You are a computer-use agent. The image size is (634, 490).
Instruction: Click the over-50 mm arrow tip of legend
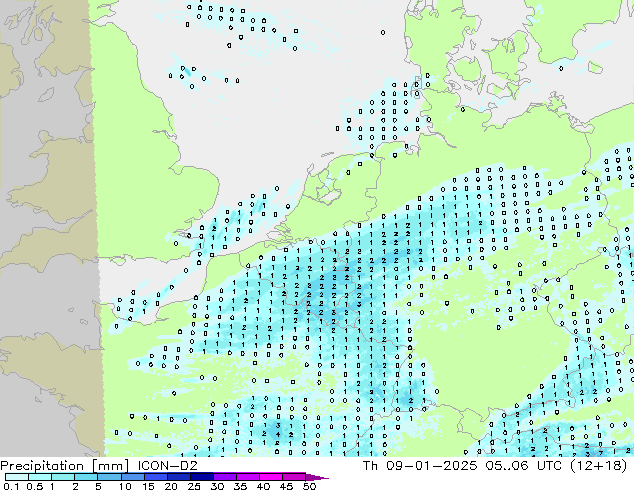click(x=317, y=477)
